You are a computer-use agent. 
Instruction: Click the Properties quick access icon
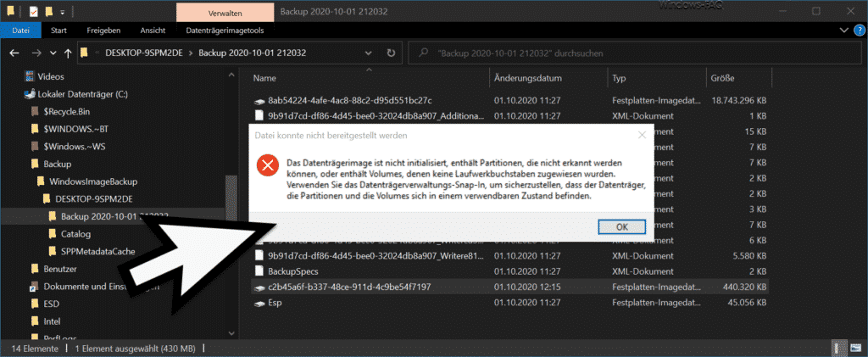click(x=33, y=11)
